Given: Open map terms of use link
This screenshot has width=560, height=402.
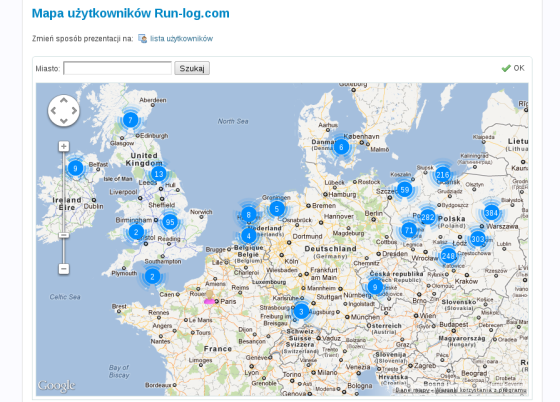Looking at the screenshot, I should (x=481, y=390).
